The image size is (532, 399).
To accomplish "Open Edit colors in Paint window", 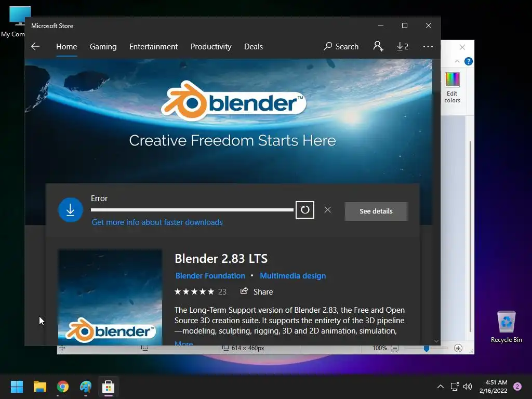I will tap(453, 88).
